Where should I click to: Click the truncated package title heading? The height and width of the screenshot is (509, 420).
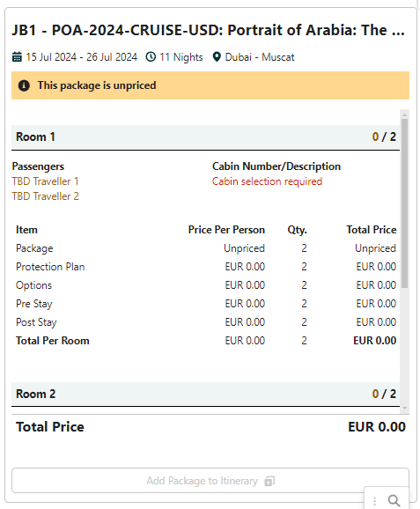(x=209, y=30)
